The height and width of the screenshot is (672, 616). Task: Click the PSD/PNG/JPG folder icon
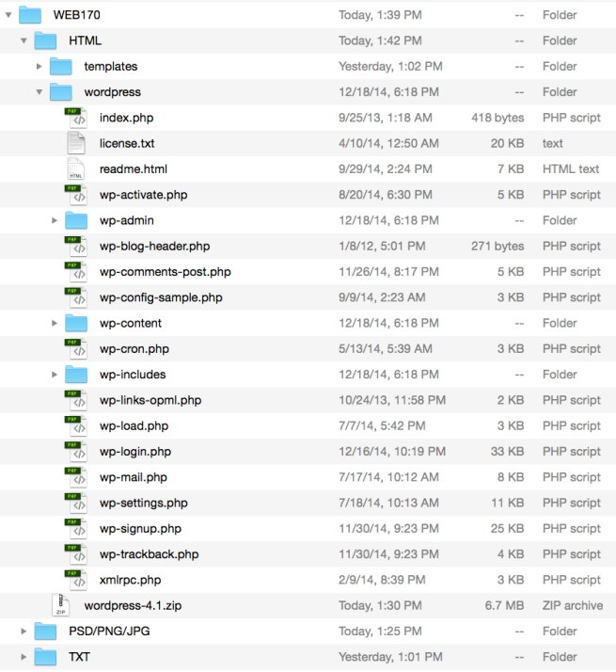click(x=45, y=632)
